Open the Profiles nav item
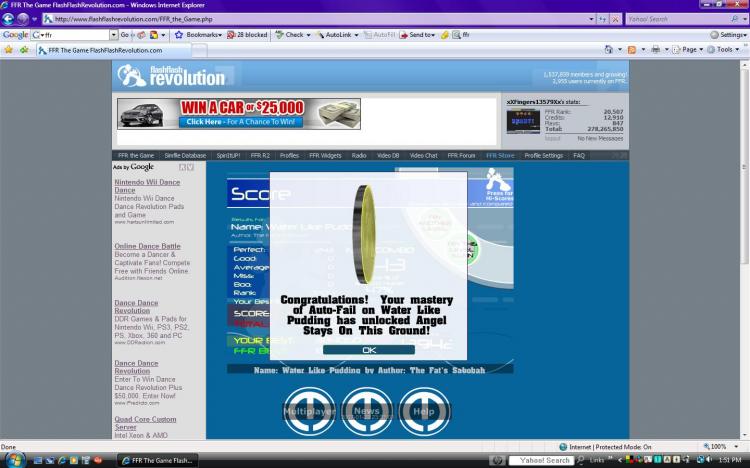 pos(289,156)
